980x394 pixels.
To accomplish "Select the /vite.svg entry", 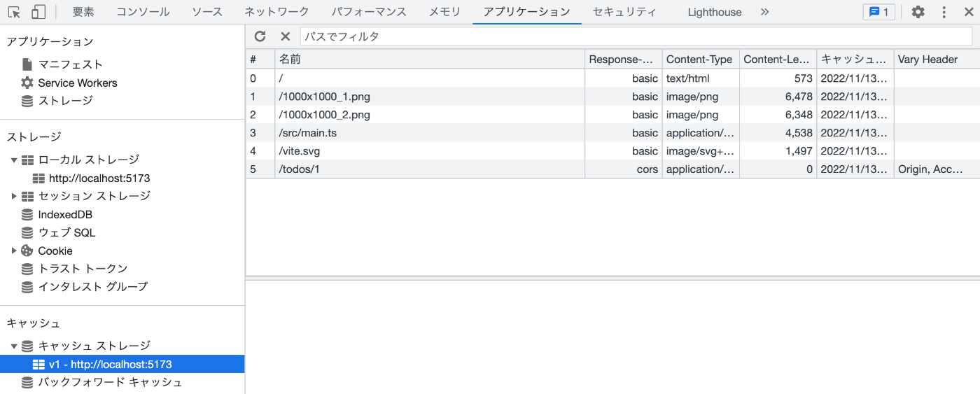I will [613, 151].
